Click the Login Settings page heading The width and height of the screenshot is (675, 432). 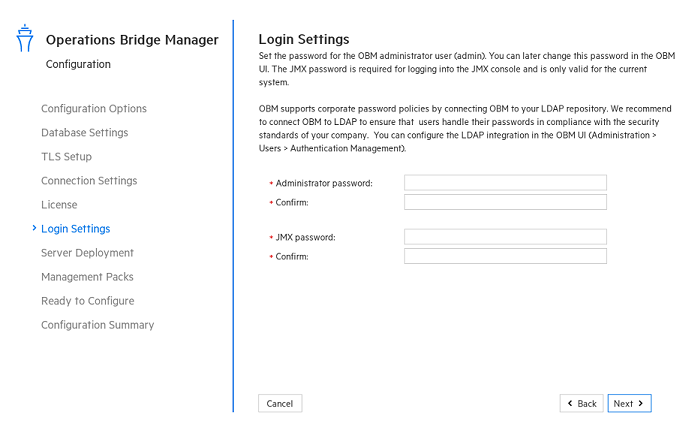pyautogui.click(x=304, y=40)
